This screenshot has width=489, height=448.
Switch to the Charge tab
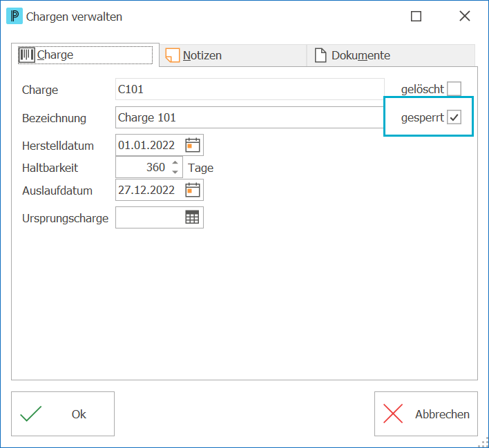85,55
